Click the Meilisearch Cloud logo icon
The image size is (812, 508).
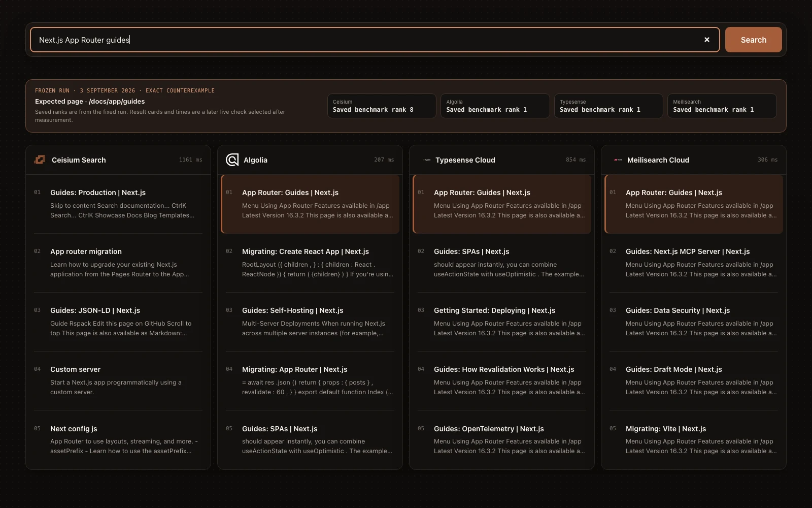click(618, 160)
